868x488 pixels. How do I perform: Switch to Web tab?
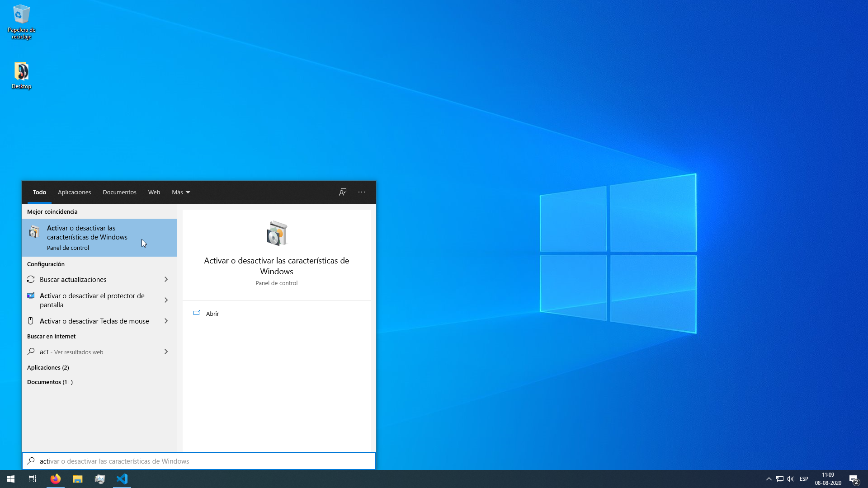pyautogui.click(x=154, y=192)
